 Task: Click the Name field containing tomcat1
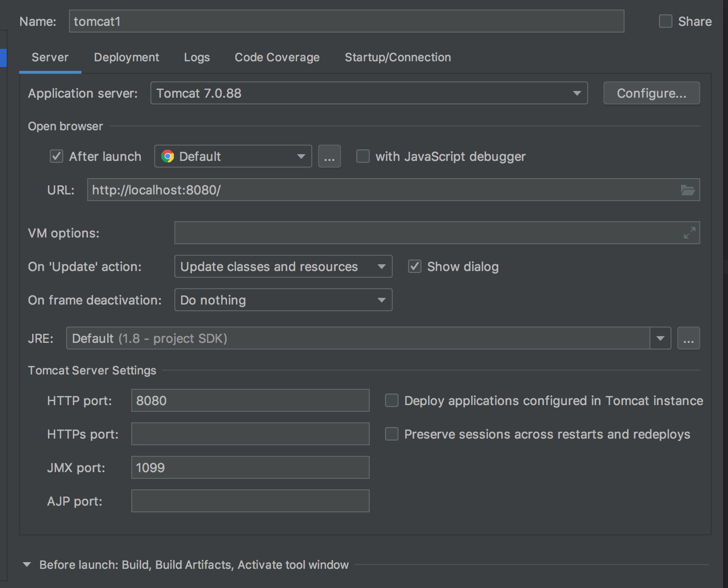coord(347,21)
